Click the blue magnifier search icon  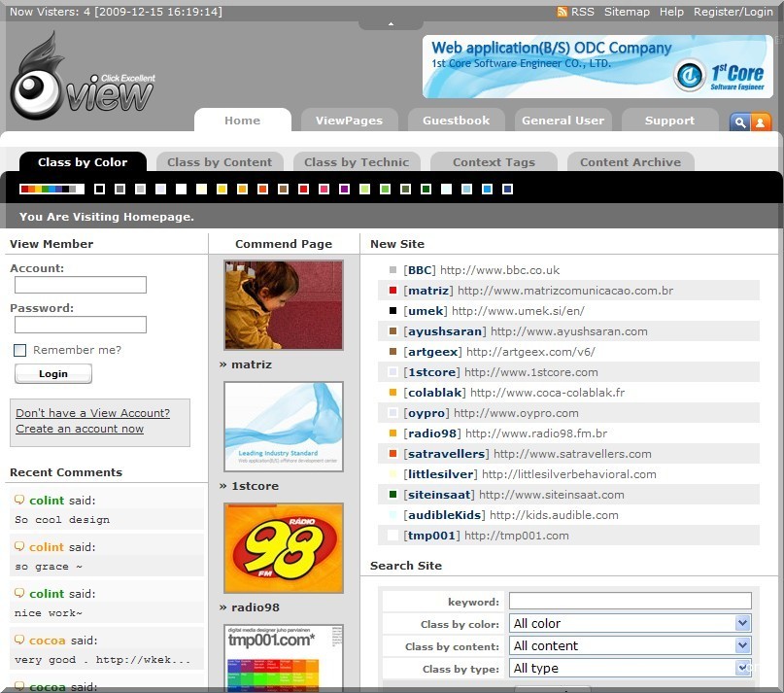[739, 121]
